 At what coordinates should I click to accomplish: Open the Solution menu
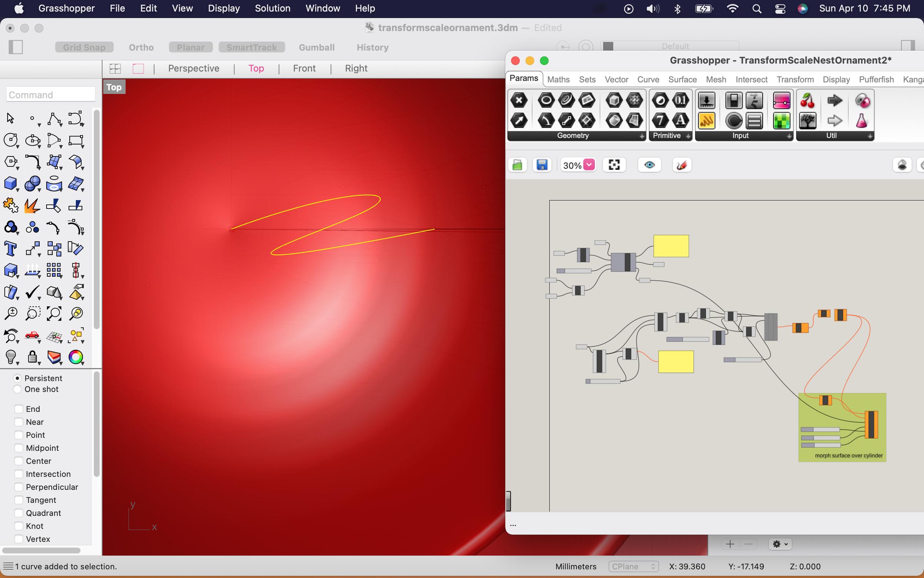pyautogui.click(x=272, y=8)
